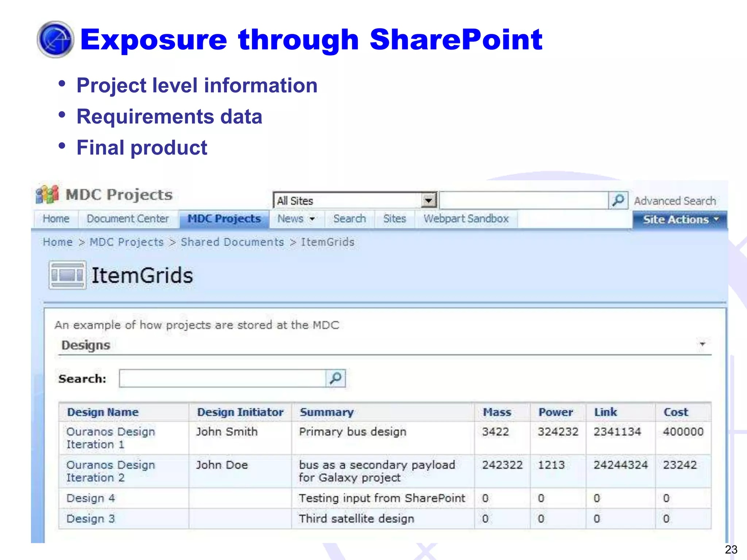The height and width of the screenshot is (560, 747).
Task: Click the Primary bus design summary
Action: coord(353,432)
